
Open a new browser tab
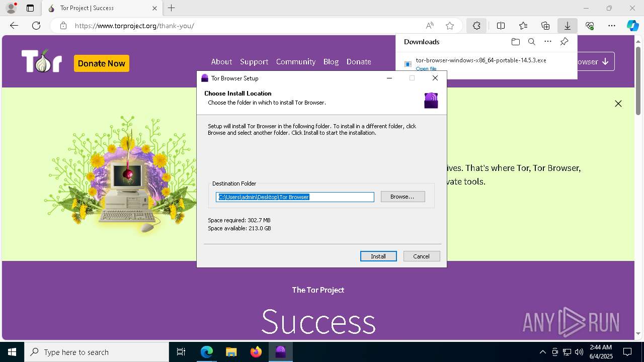tap(172, 8)
